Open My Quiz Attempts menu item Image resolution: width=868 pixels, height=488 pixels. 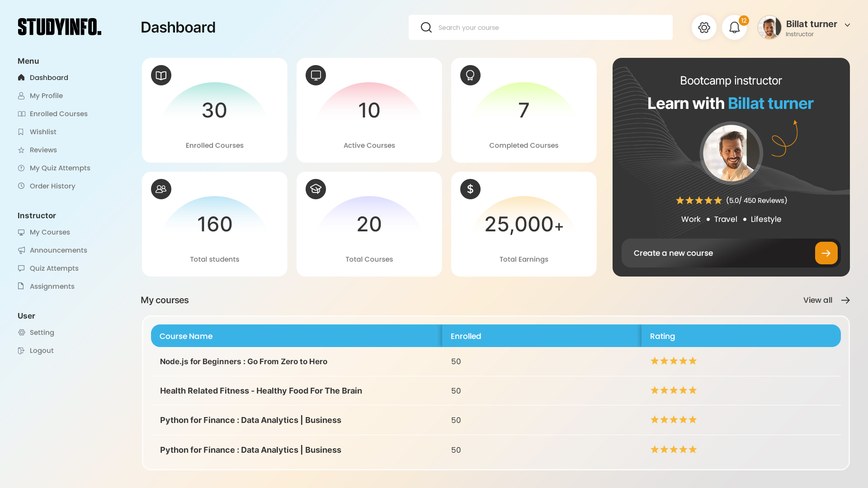coord(60,168)
